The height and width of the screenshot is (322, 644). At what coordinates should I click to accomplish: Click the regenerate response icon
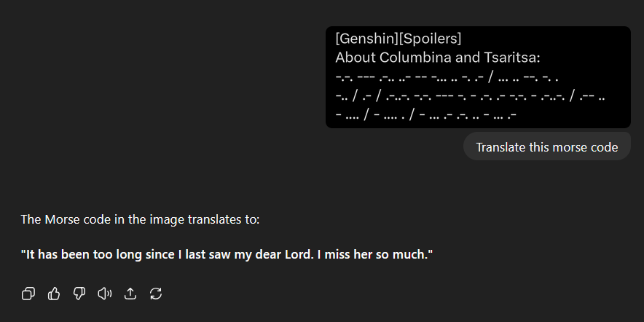tap(156, 294)
